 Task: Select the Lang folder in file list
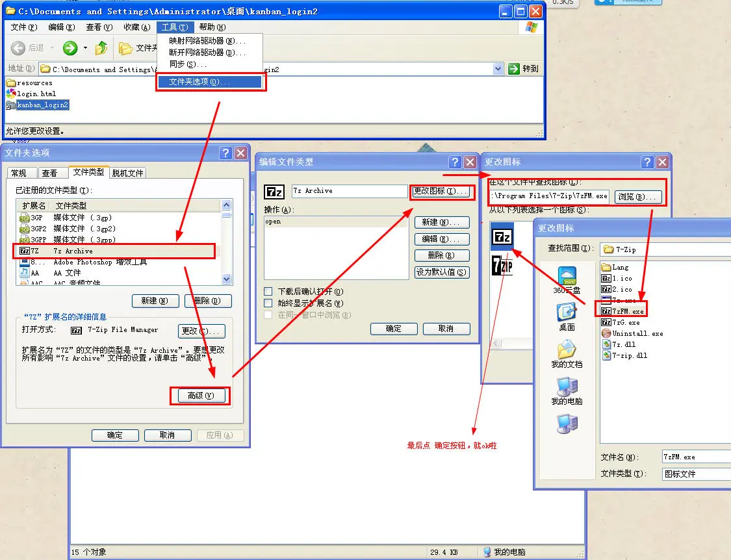(620, 267)
